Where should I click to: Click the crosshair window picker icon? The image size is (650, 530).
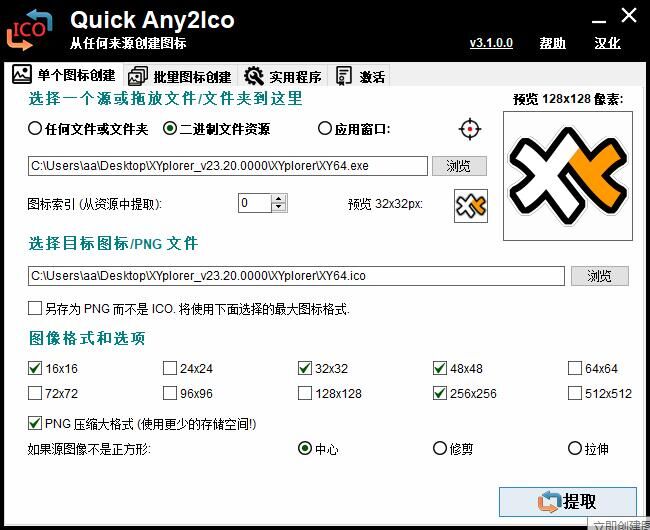coord(470,129)
